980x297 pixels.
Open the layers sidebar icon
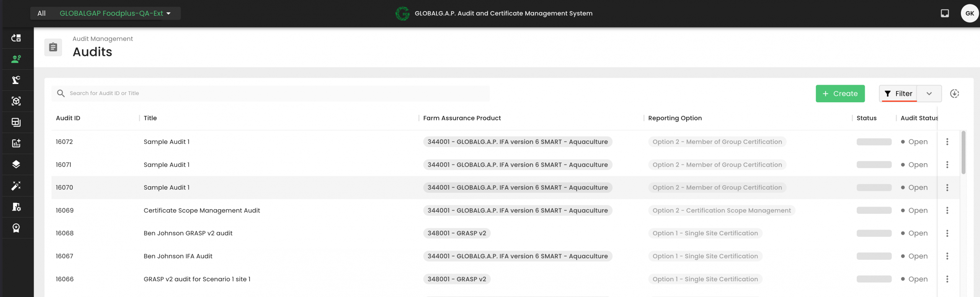pos(16,164)
